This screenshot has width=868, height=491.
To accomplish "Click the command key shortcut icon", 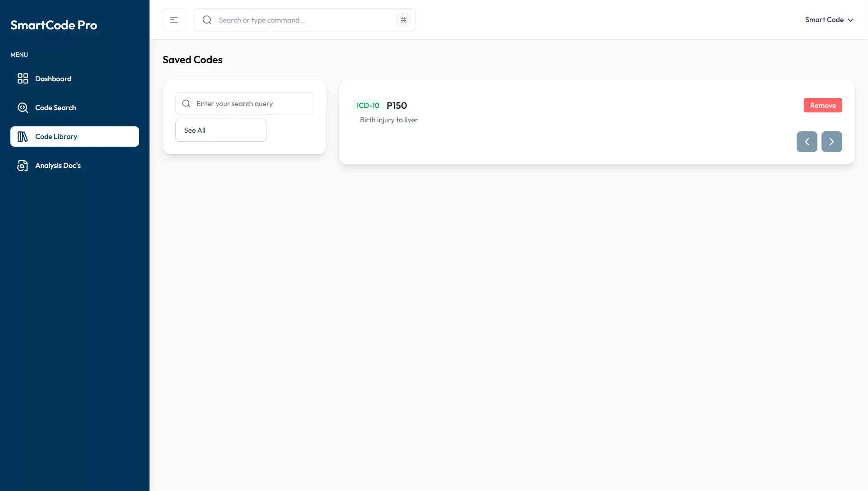I will [403, 20].
